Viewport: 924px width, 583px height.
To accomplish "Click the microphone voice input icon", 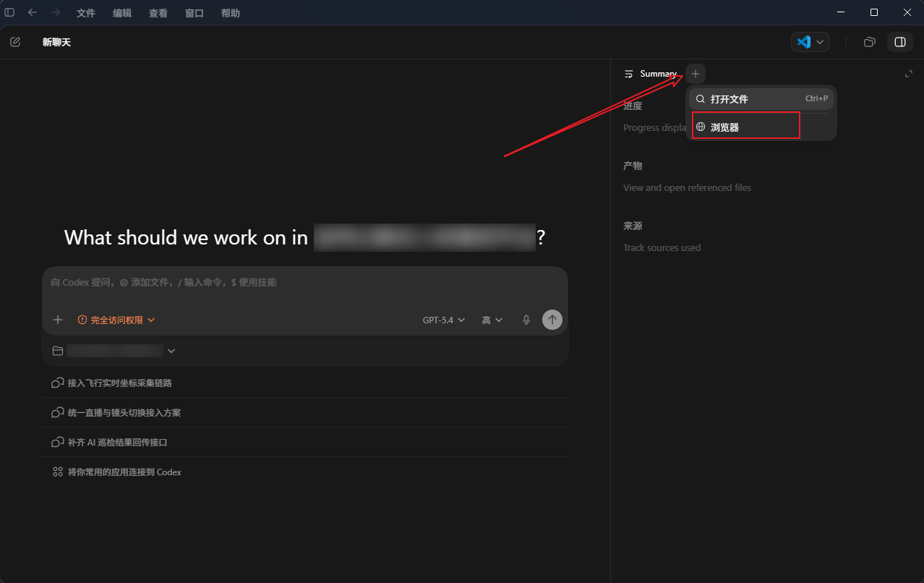I will coord(526,320).
